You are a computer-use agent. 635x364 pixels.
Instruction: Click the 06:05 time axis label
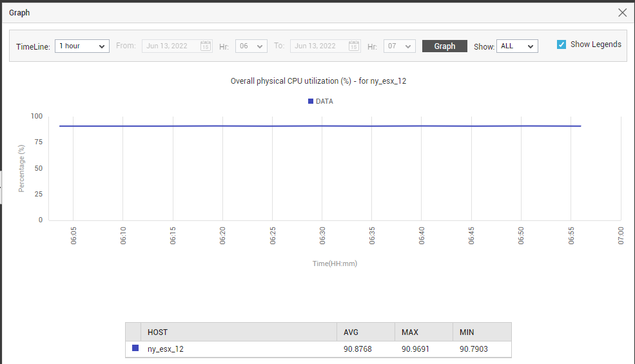click(x=73, y=236)
